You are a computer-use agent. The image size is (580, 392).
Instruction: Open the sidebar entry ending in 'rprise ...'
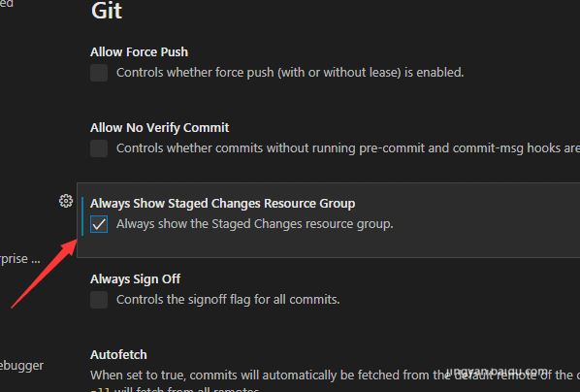tap(20, 259)
